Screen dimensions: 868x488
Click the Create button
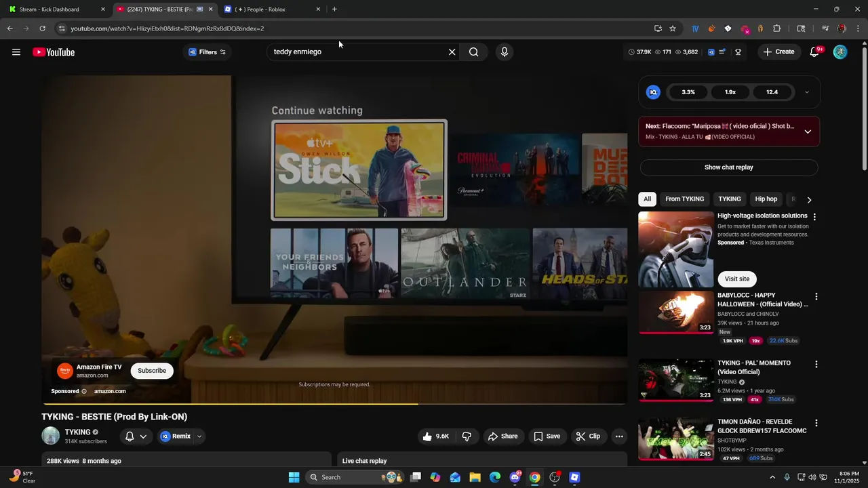pos(779,52)
